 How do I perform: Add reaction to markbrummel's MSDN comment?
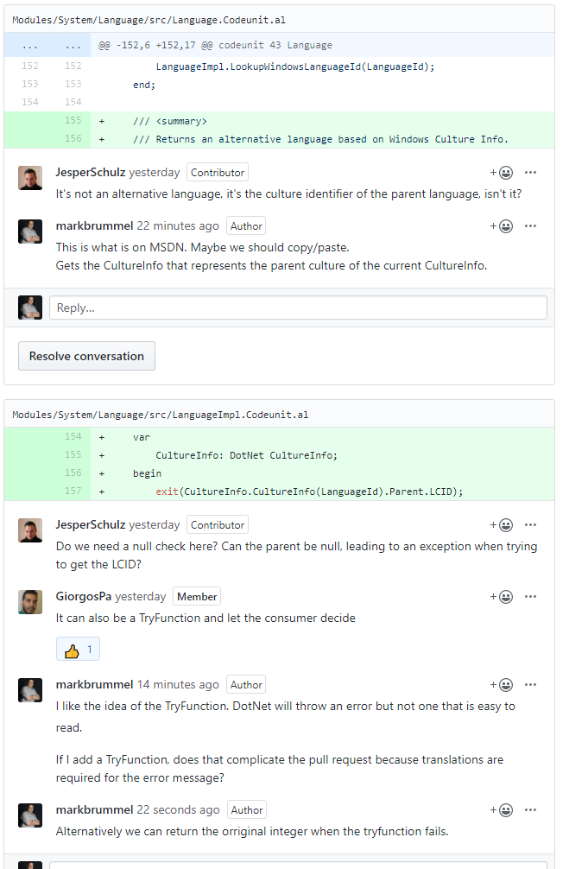coord(502,226)
